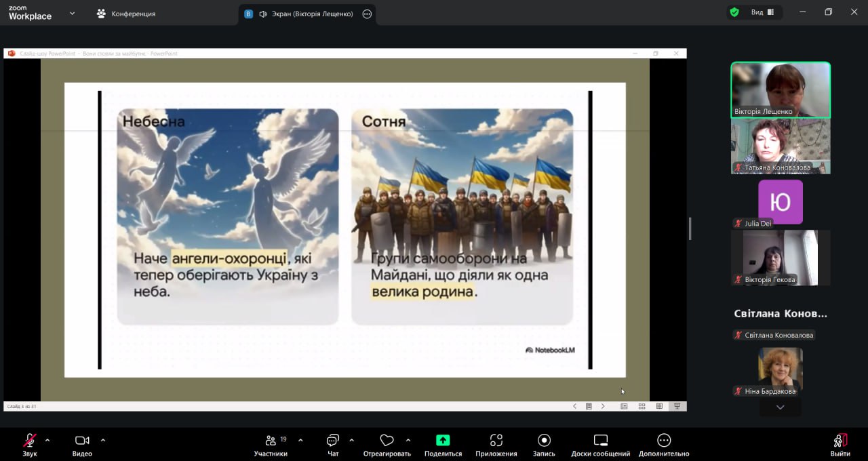Image resolution: width=868 pixels, height=461 pixels.
Task: Expand video options arrow next to Video
Action: 103,440
